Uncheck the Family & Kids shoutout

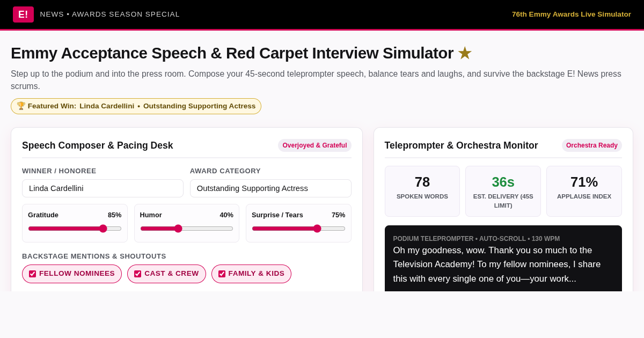click(x=222, y=274)
